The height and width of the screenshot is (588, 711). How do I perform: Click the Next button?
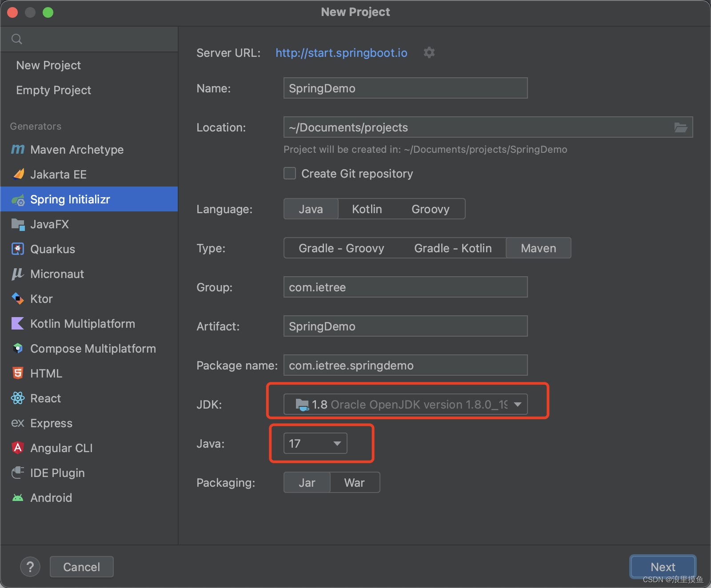pyautogui.click(x=663, y=567)
